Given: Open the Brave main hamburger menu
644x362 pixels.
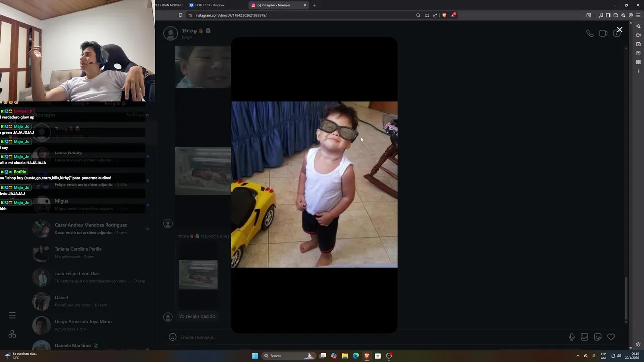Looking at the screenshot, I should pos(638,15).
